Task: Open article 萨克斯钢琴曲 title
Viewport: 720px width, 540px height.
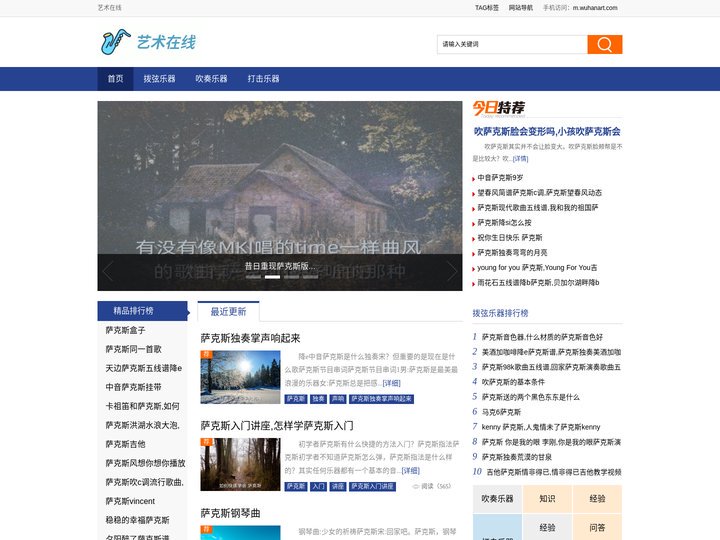Action: click(x=231, y=513)
